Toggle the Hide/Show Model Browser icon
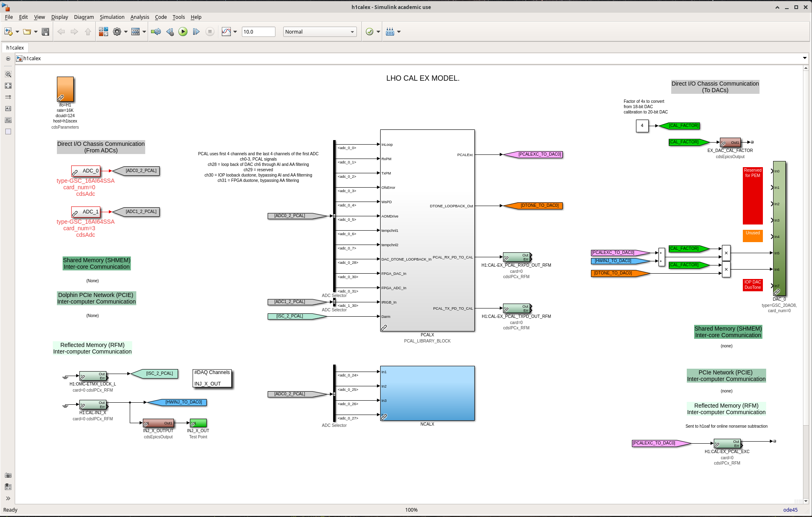Viewport: 812px width, 517px height. pyautogui.click(x=8, y=498)
